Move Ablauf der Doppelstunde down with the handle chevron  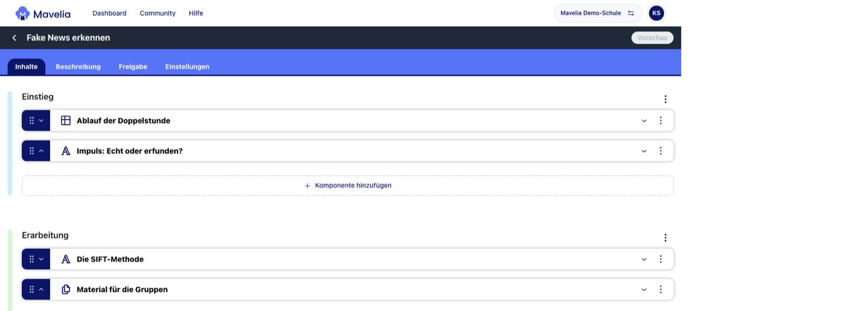click(41, 120)
